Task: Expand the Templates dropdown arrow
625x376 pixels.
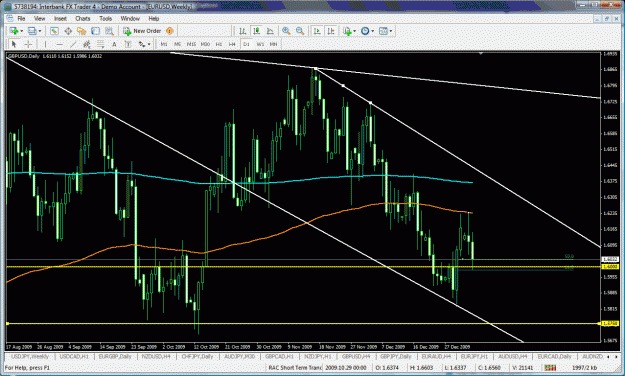Action: pos(391,31)
